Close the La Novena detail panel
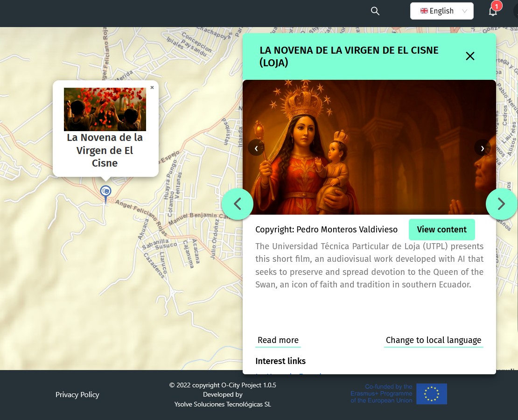518x420 pixels. click(x=470, y=56)
